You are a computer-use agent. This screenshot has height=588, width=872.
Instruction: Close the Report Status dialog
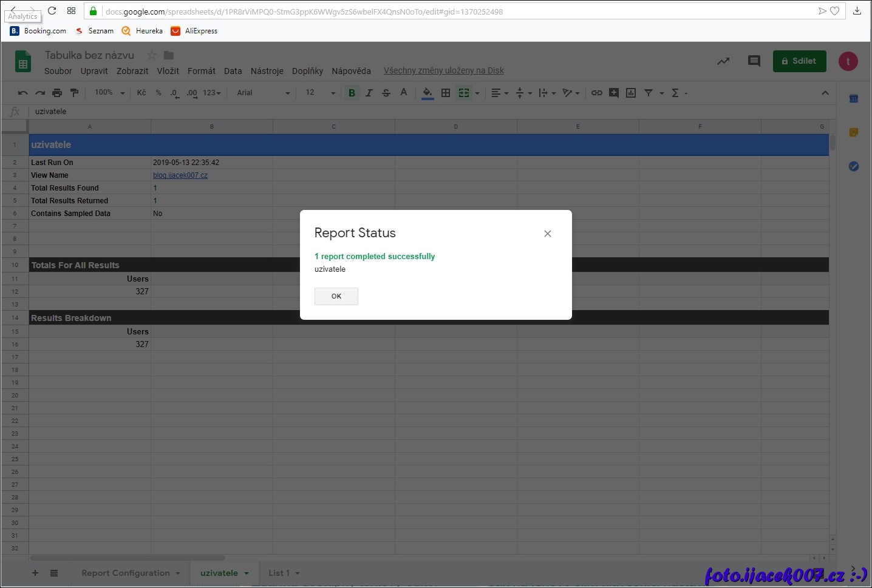point(547,234)
